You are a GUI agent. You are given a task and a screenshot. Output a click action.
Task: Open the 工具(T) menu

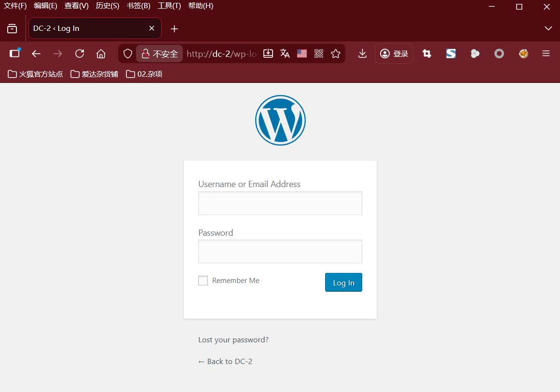(169, 6)
